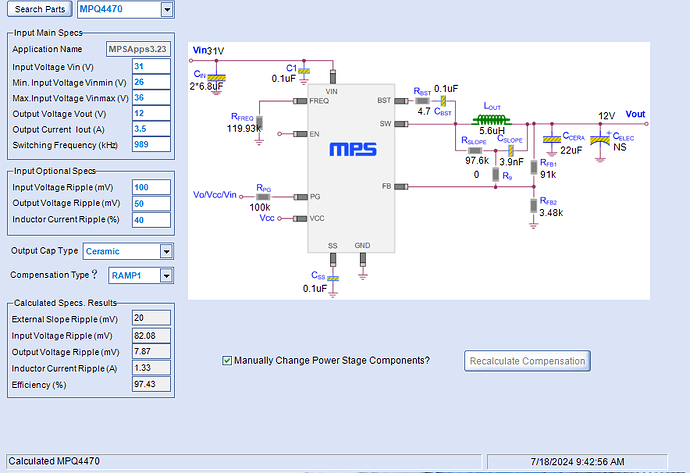The width and height of the screenshot is (690, 473).
Task: Click the CSS soft-start capacitor symbol
Action: [333, 279]
